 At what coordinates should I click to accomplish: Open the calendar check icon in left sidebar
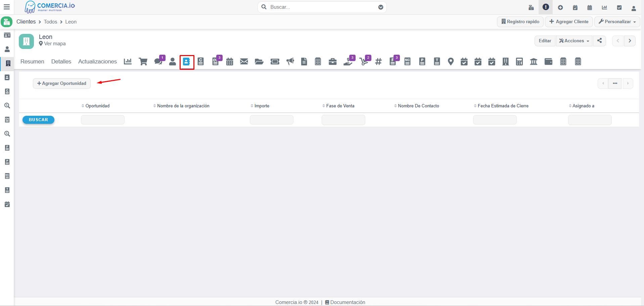[7, 204]
